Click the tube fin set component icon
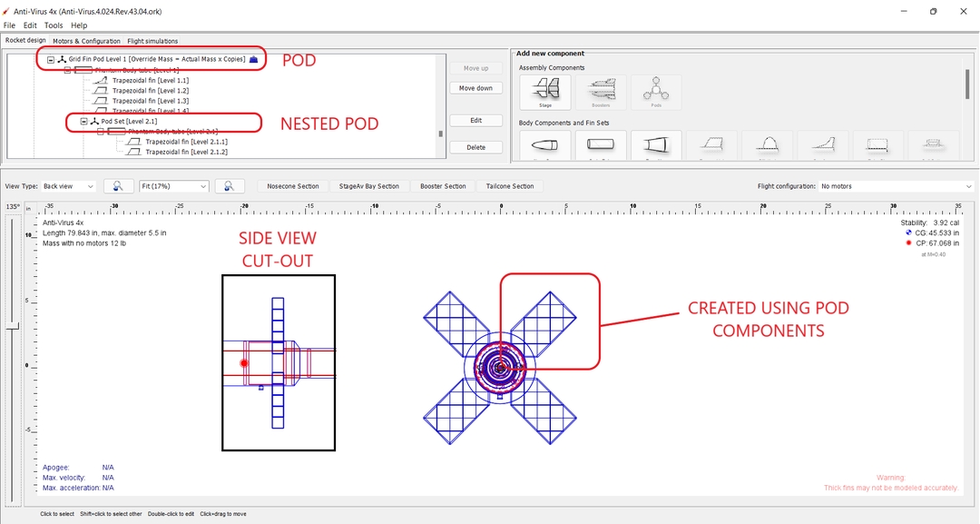Screen dimensions: 980x524 pos(877,145)
